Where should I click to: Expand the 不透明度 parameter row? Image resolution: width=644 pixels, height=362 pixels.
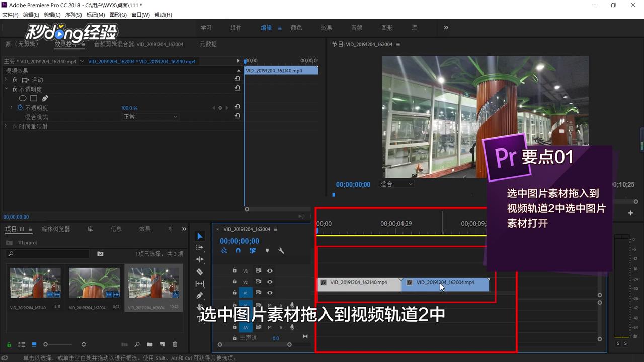point(12,107)
